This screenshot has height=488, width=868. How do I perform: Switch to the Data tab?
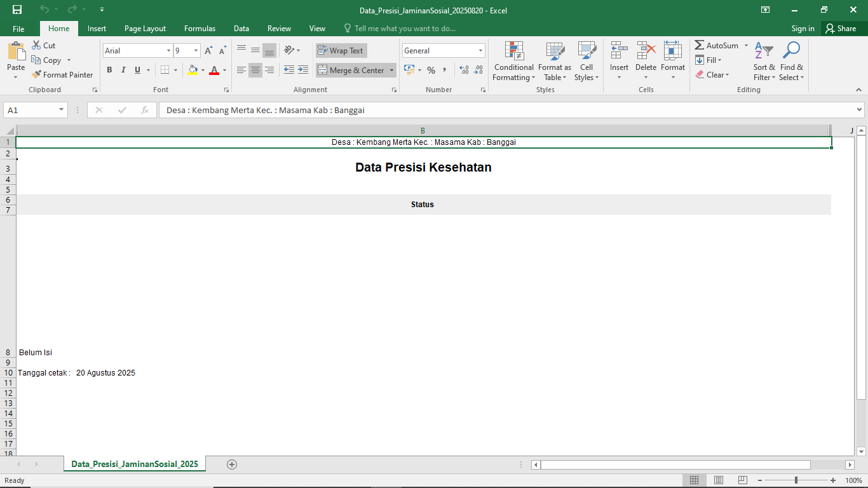pos(241,29)
